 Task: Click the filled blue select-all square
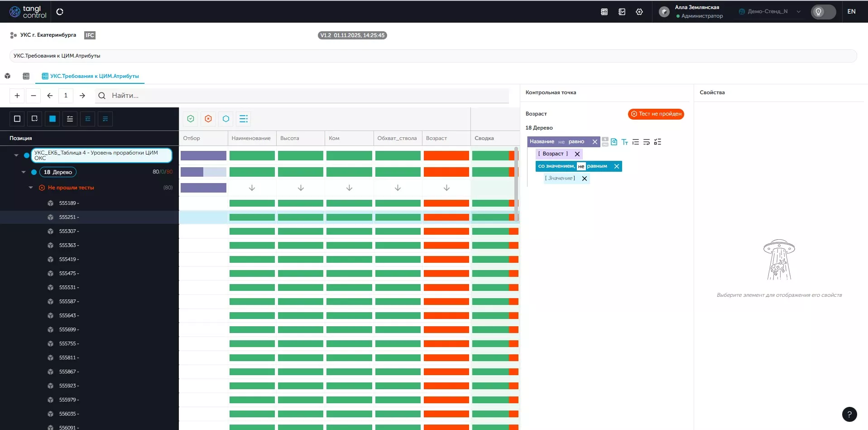(x=53, y=119)
